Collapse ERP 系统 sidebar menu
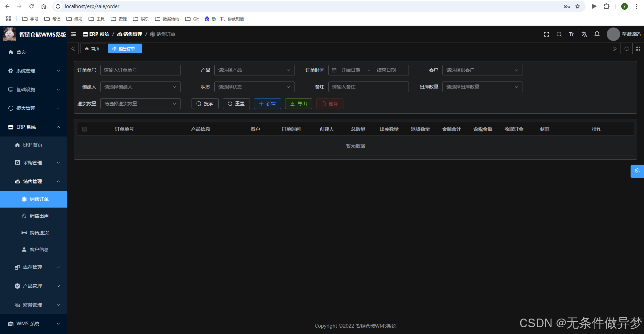Screen dimensions: 644x334 point(34,127)
